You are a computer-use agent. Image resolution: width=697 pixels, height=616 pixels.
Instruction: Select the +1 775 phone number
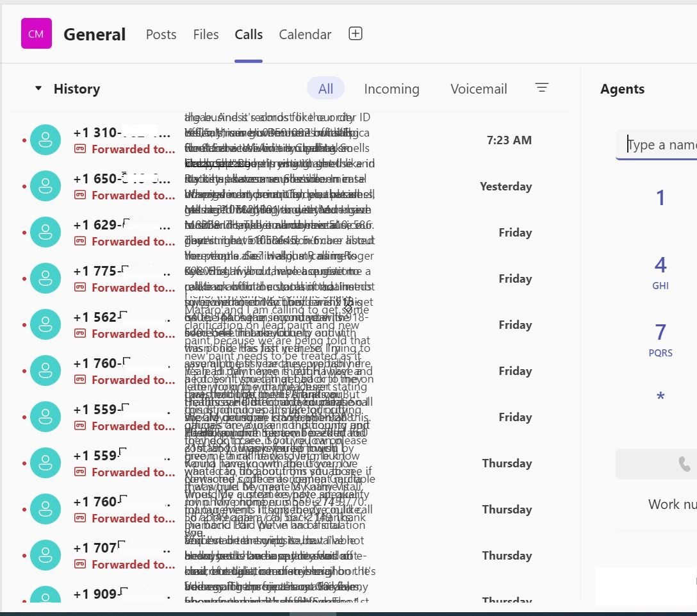pyautogui.click(x=122, y=271)
